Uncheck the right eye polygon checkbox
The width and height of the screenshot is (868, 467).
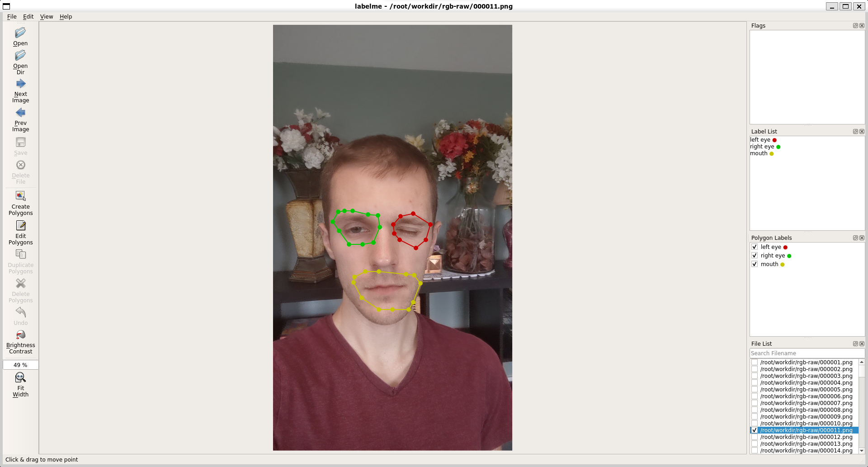[755, 256]
